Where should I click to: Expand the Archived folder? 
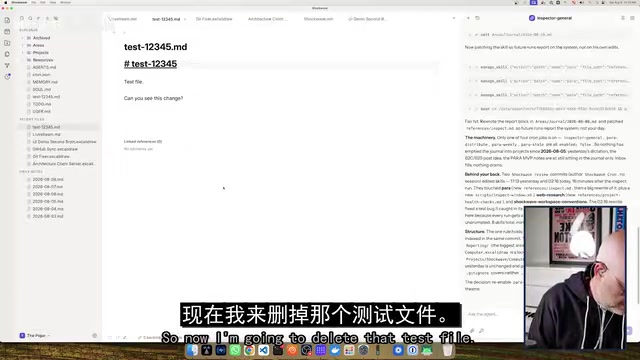point(41,38)
